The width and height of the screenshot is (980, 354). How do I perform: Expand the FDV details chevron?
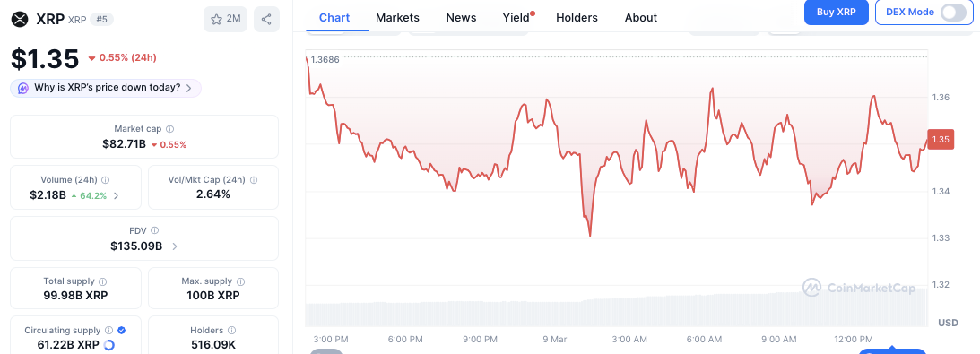point(174,246)
